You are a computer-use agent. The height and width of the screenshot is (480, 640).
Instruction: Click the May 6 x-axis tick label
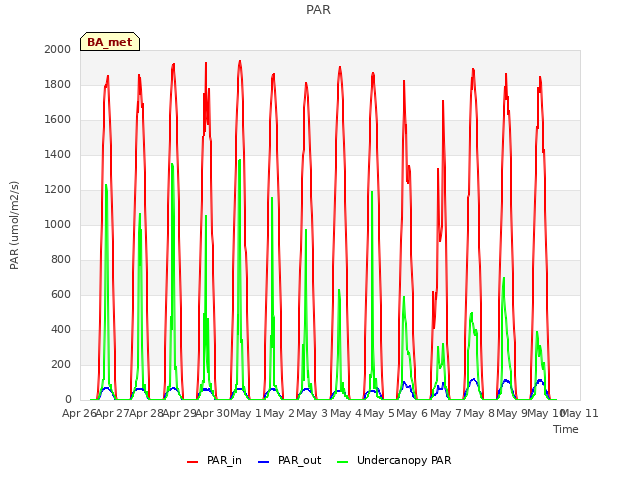pos(413,413)
